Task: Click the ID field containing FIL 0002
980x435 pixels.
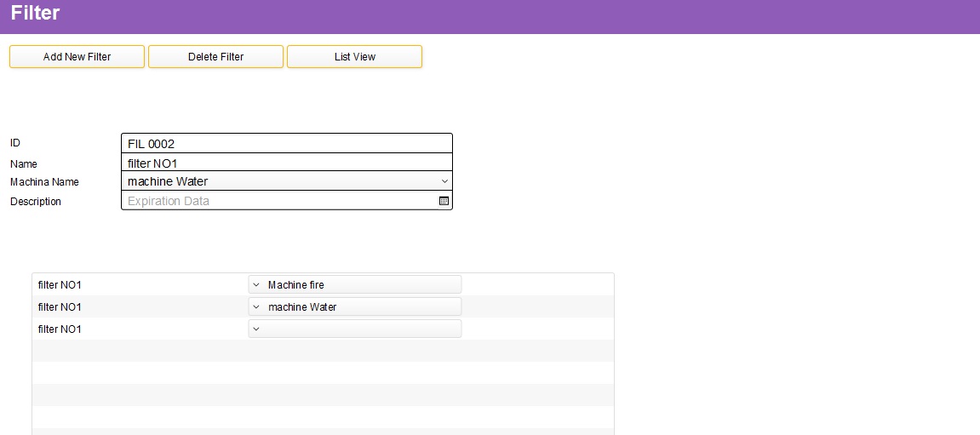Action: tap(286, 143)
